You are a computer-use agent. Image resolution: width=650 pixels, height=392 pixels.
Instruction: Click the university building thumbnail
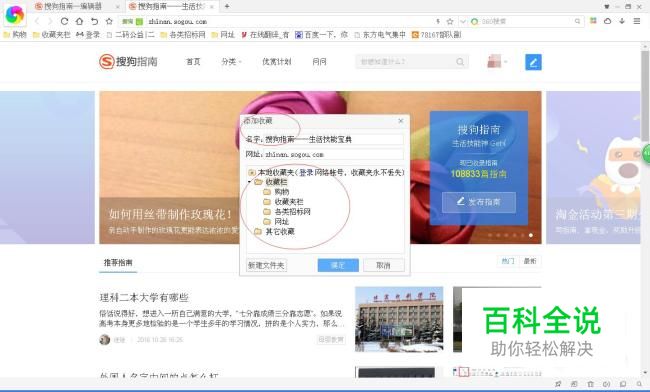[x=399, y=319]
